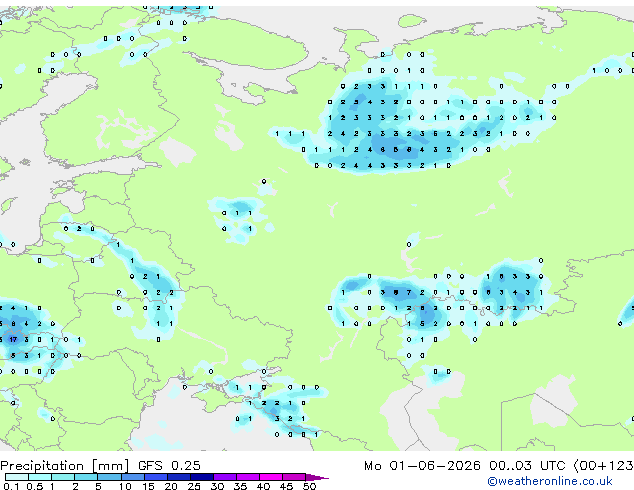Click the '50' legend scale label
This screenshot has height=490, width=634.
(310, 486)
